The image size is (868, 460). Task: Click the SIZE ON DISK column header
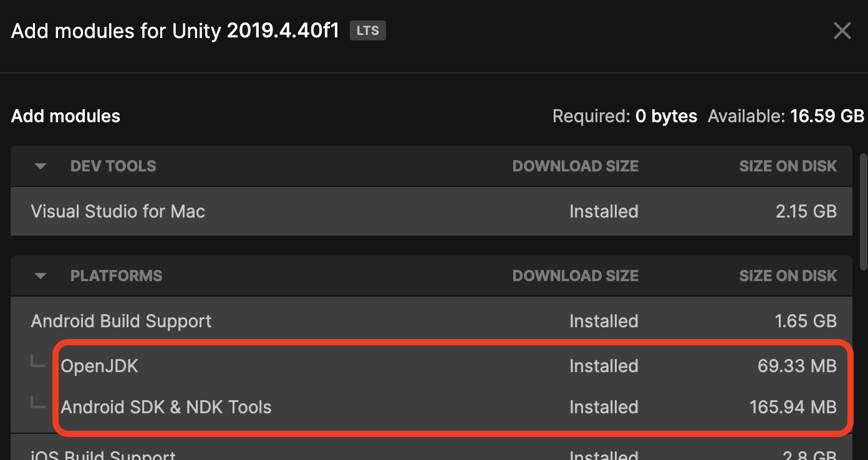pyautogui.click(x=788, y=166)
